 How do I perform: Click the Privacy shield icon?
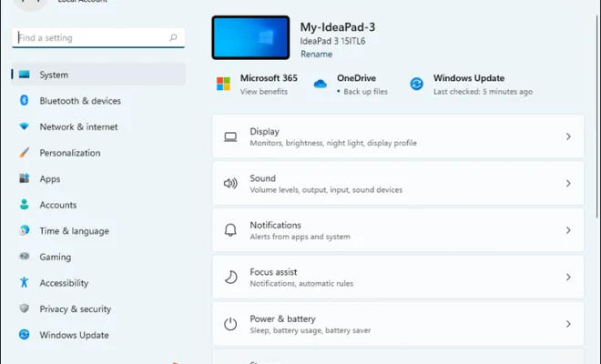click(x=25, y=308)
